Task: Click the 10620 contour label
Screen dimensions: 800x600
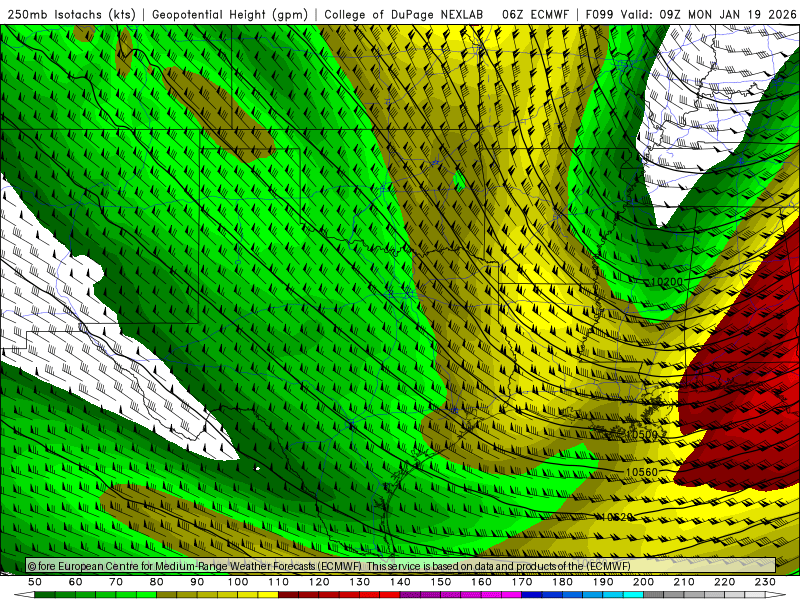Action: coord(617,517)
